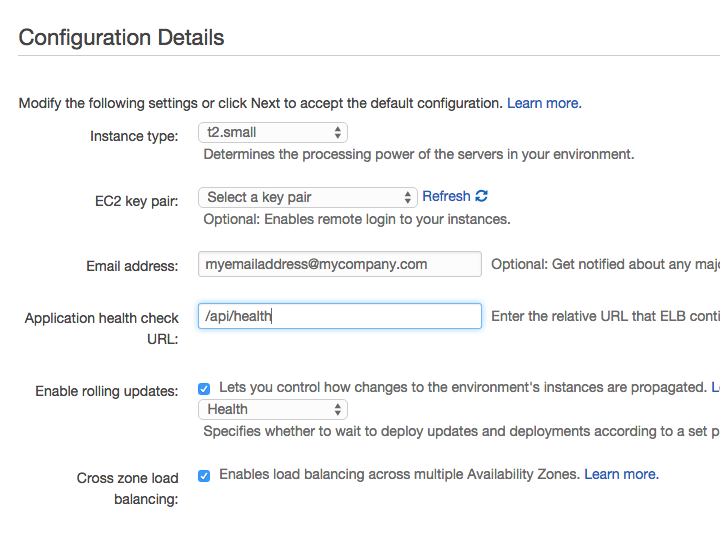Click the Instance type label
Viewport: 720px width, 534px height.
point(134,136)
